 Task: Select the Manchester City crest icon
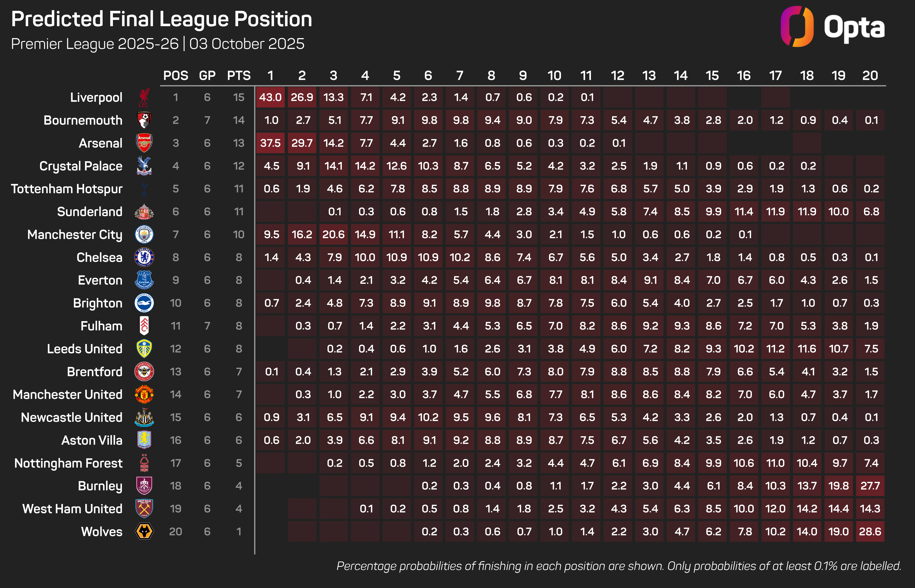(144, 234)
